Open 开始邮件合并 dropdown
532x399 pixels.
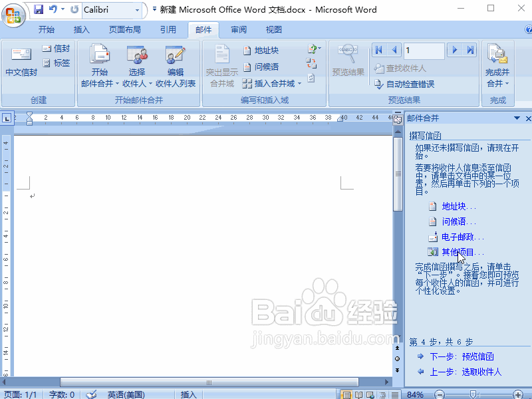100,66
